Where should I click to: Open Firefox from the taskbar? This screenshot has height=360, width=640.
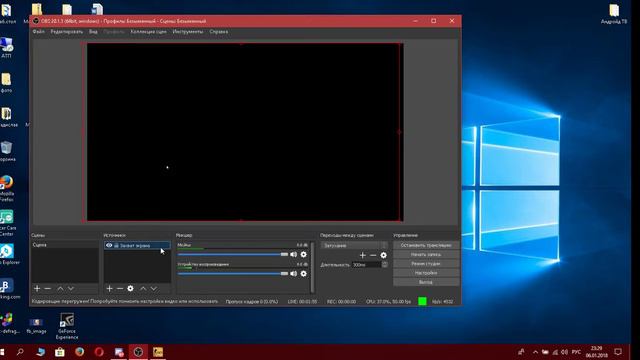pyautogui.click(x=80, y=352)
